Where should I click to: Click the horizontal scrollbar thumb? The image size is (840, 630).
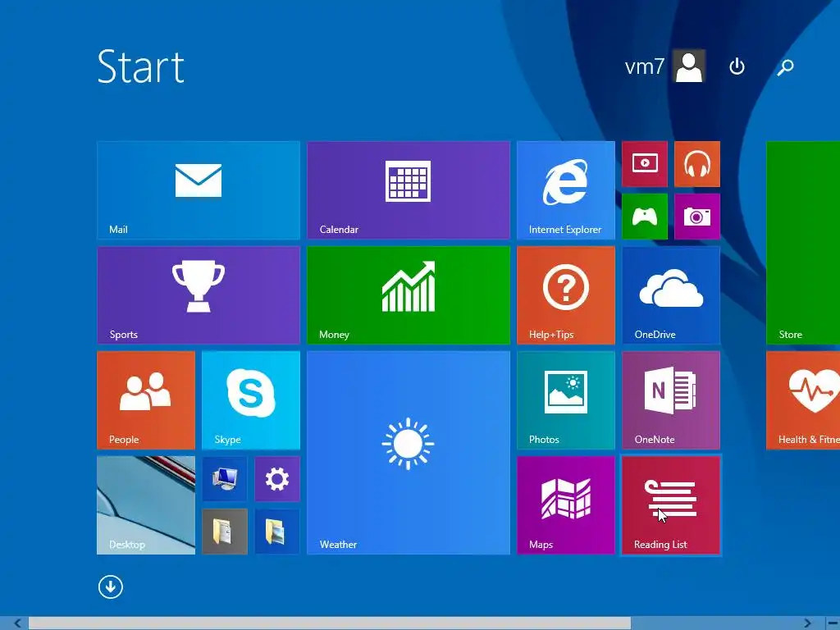pos(330,623)
